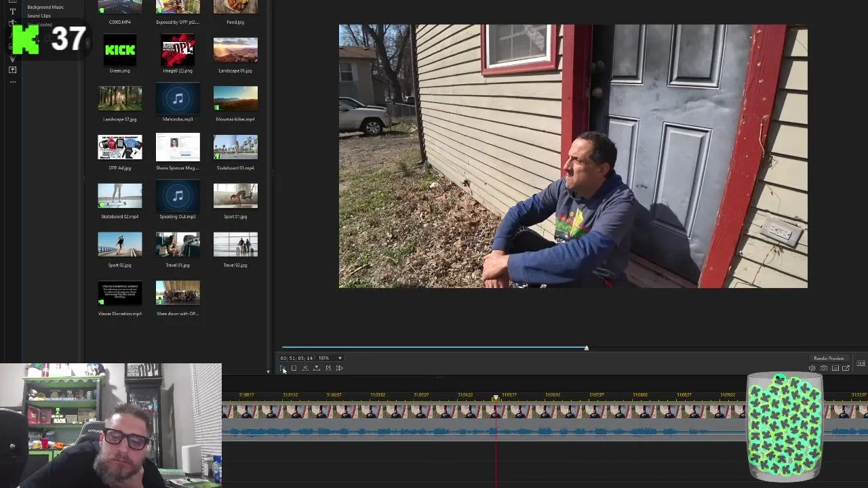Click the audio waveform track in timeline
868x488 pixels.
coord(545,430)
